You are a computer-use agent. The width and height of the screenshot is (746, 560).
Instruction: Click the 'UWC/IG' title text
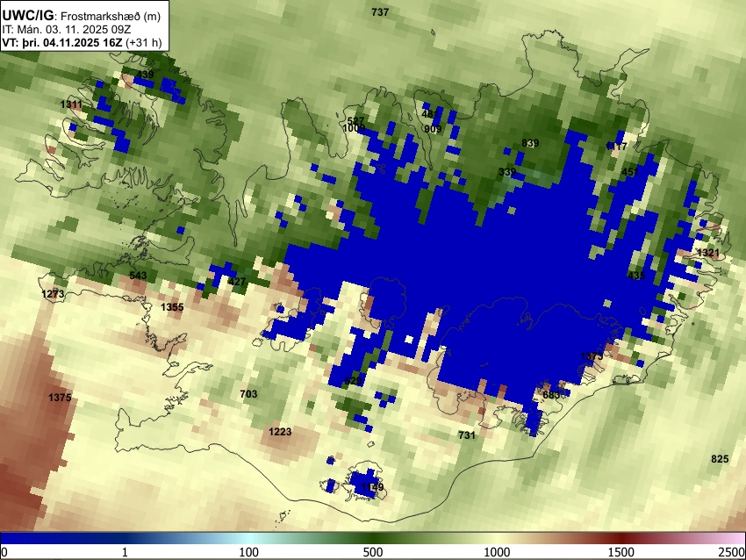pos(27,16)
